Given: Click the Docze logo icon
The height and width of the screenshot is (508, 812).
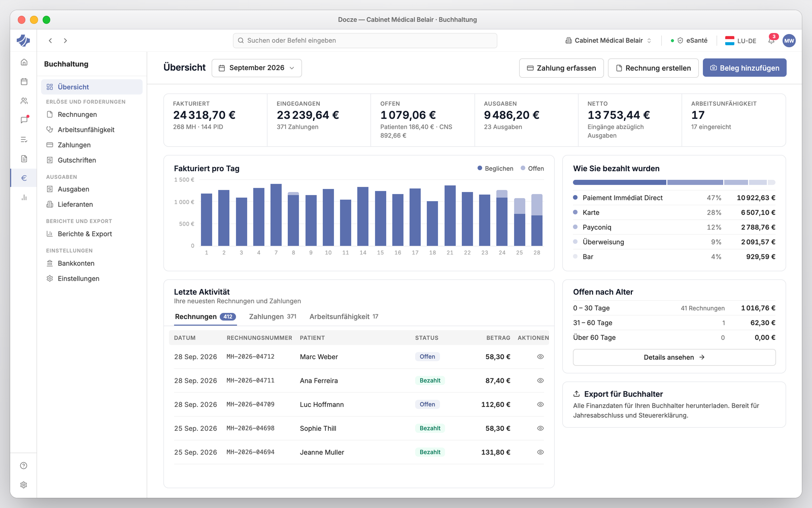Looking at the screenshot, I should pos(23,41).
